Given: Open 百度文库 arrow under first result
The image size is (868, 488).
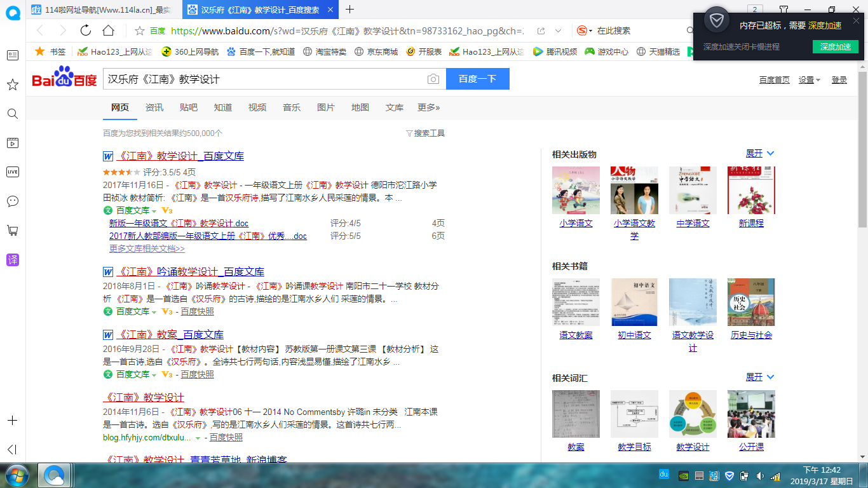Looking at the screenshot, I should pyautogui.click(x=154, y=211).
